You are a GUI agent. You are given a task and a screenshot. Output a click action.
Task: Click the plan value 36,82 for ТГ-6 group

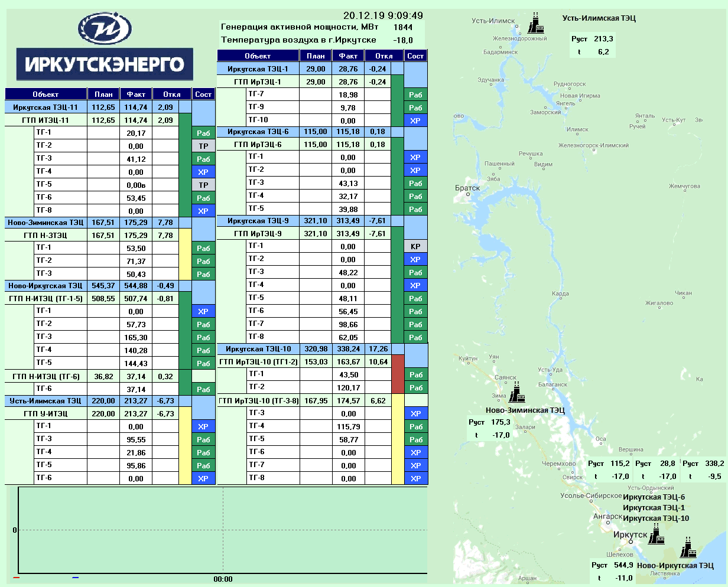(103, 376)
